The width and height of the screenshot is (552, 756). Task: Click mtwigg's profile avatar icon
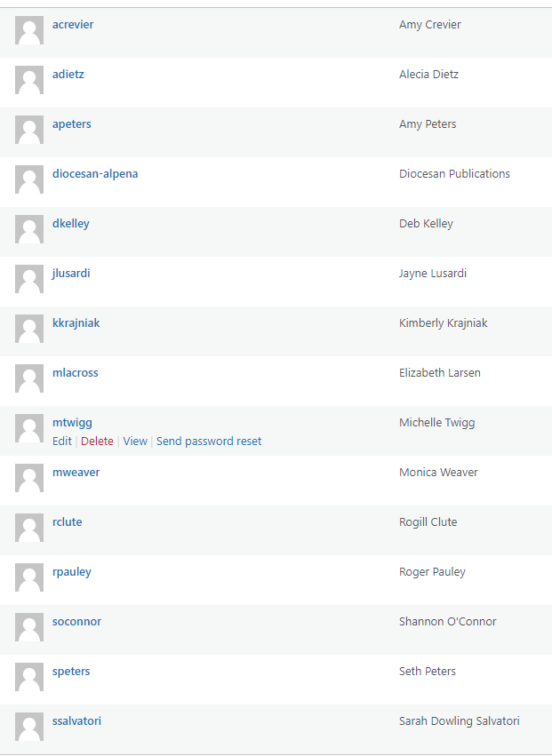(x=29, y=428)
